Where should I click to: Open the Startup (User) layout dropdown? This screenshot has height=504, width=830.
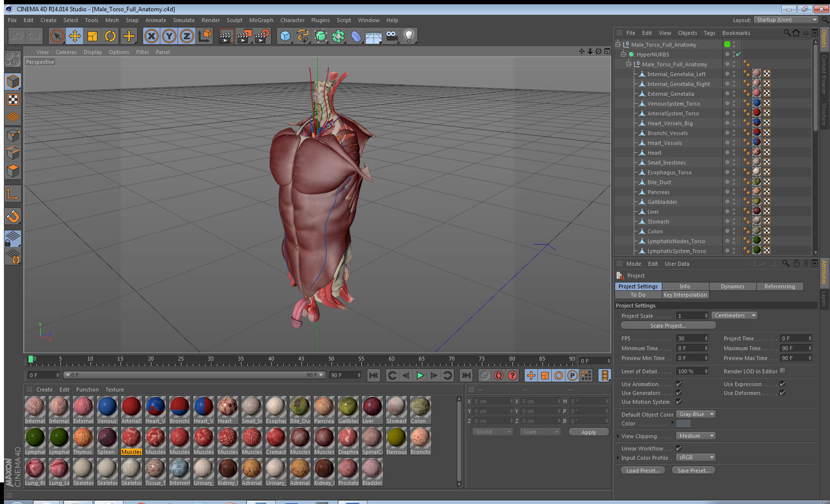[787, 20]
